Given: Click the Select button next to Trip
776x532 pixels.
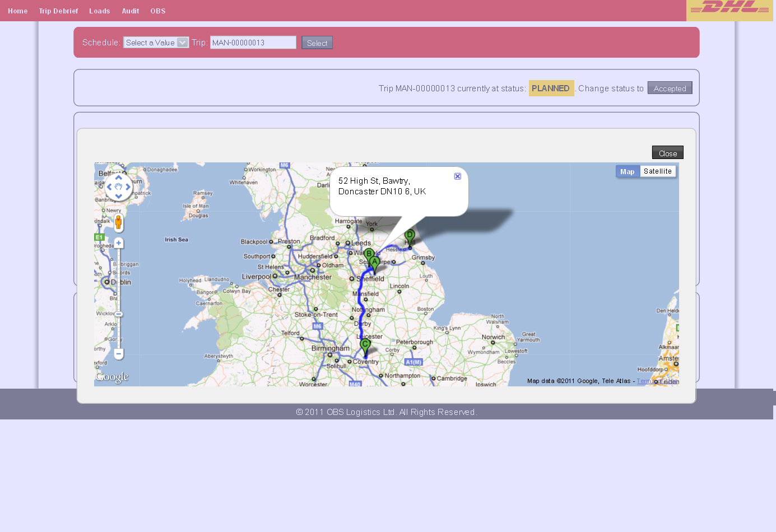Looking at the screenshot, I should tap(317, 43).
